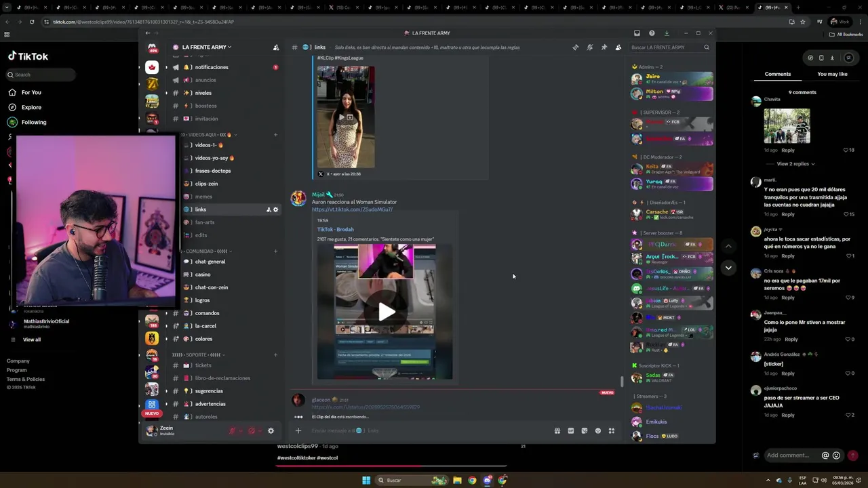Open Discord user settings gear

(x=271, y=430)
